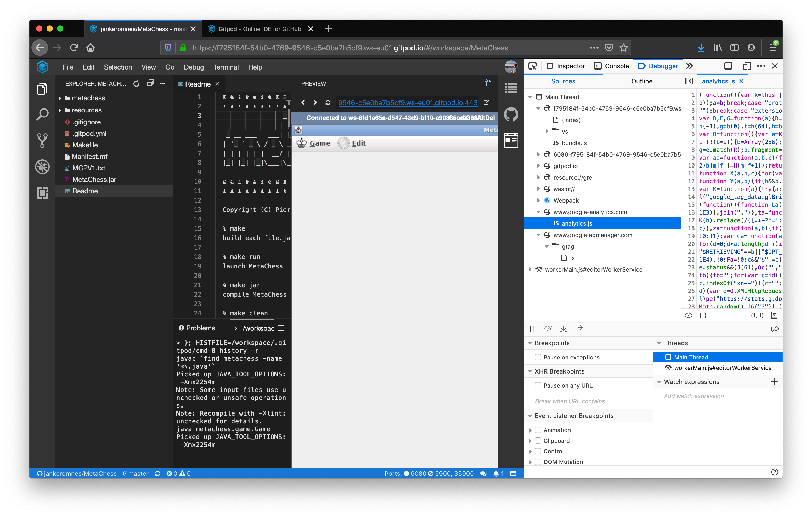
Task: Check the Control event listener box
Action: 538,451
